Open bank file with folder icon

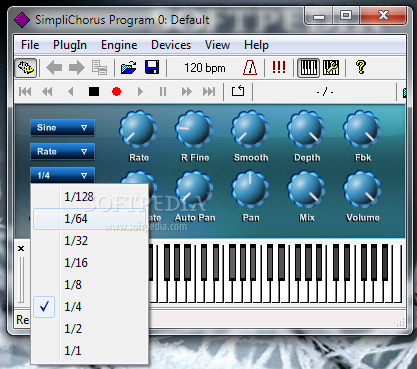(x=128, y=68)
